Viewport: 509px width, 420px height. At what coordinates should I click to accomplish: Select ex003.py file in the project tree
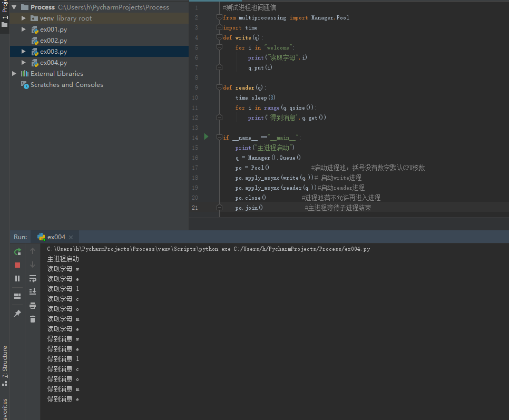coord(54,52)
